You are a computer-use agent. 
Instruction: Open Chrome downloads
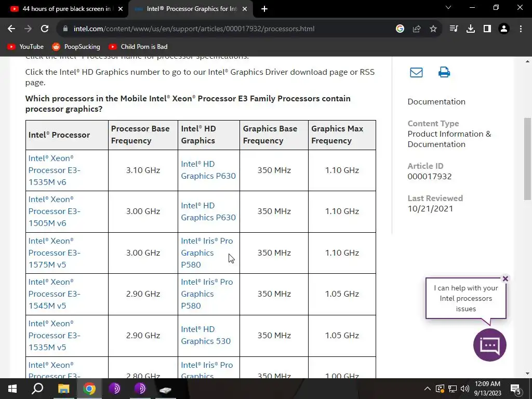point(471,29)
